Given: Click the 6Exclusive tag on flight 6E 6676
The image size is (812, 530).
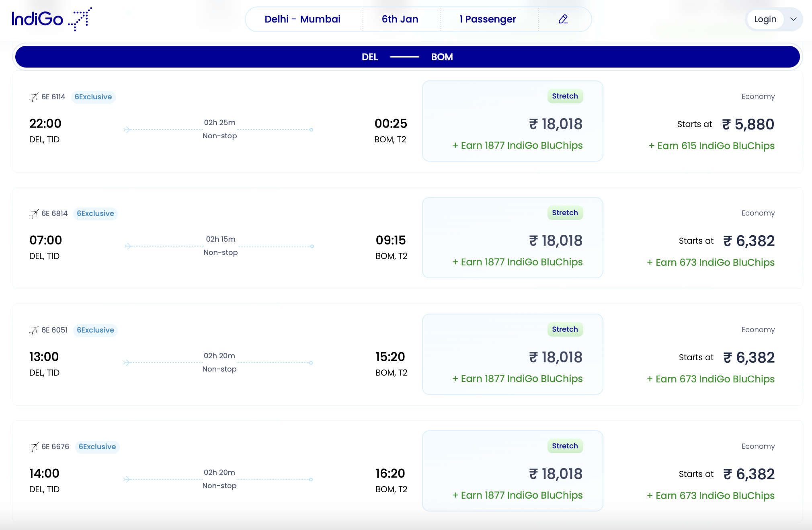Looking at the screenshot, I should tap(97, 447).
